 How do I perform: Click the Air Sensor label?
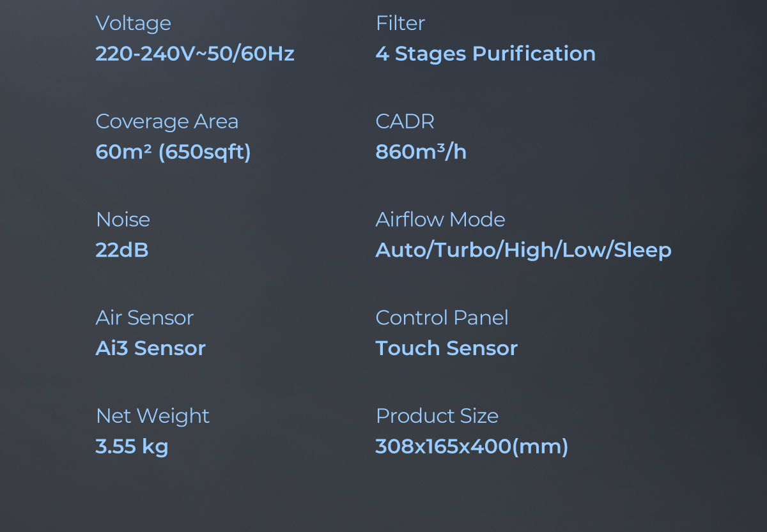[144, 317]
